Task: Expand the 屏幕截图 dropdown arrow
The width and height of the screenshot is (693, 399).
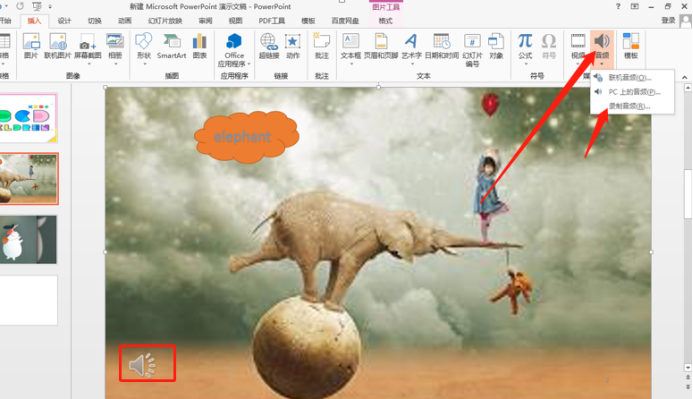Action: tap(88, 64)
